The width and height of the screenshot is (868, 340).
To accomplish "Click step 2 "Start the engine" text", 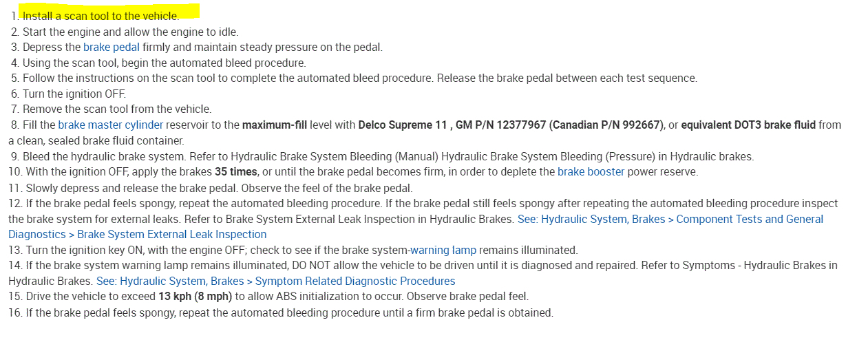I will pos(130,32).
